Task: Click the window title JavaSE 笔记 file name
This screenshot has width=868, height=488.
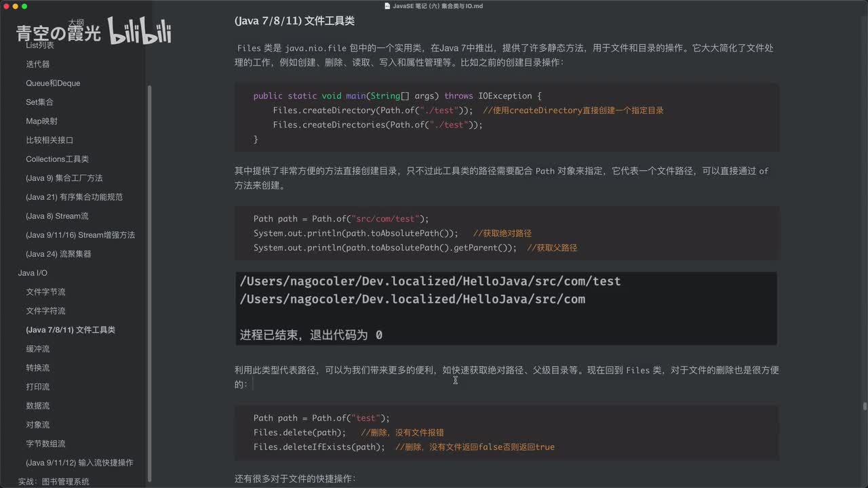Action: click(x=438, y=5)
